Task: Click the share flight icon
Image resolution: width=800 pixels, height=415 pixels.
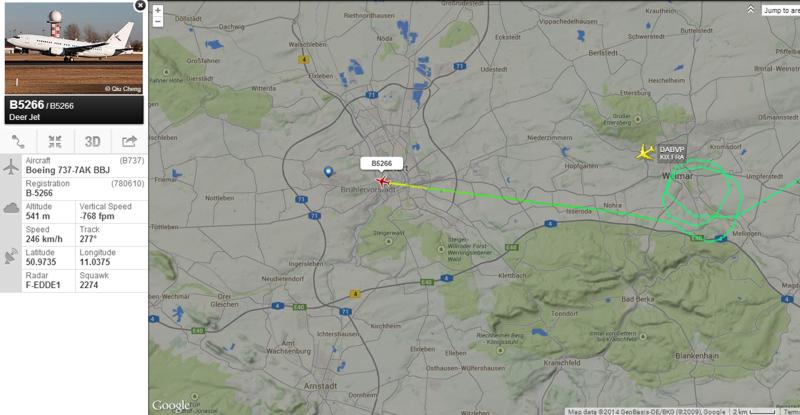Action: (x=129, y=141)
